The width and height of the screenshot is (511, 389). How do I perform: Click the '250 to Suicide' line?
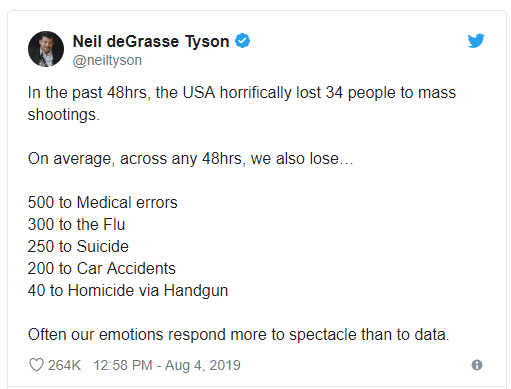78,246
